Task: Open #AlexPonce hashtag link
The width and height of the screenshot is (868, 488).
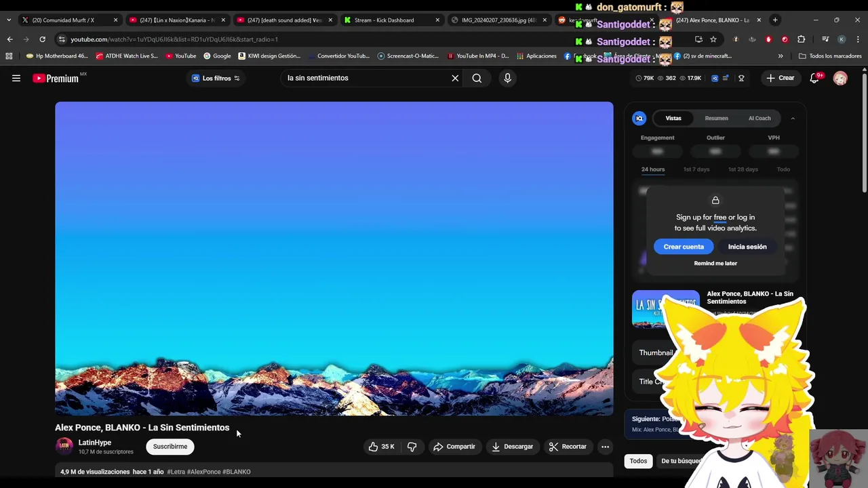Action: tap(204, 472)
